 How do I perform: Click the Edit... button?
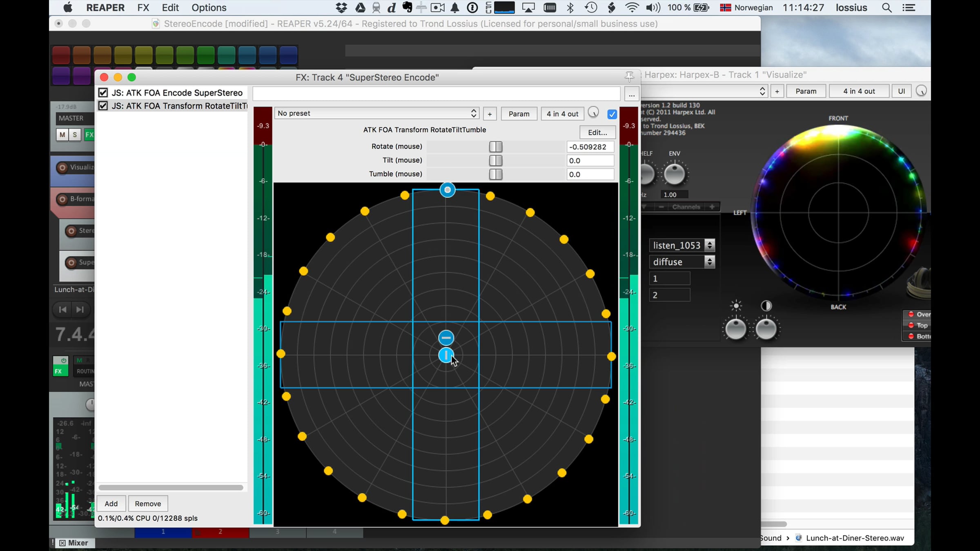tap(597, 132)
